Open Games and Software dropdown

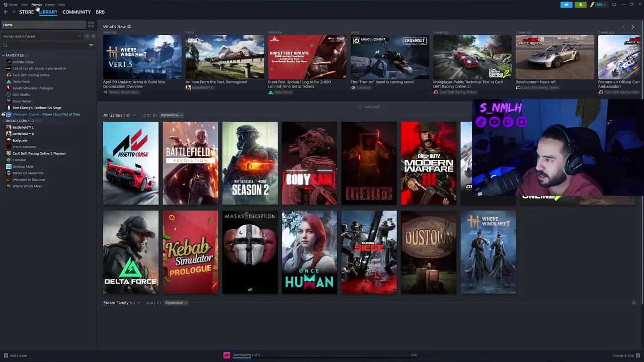42,36
